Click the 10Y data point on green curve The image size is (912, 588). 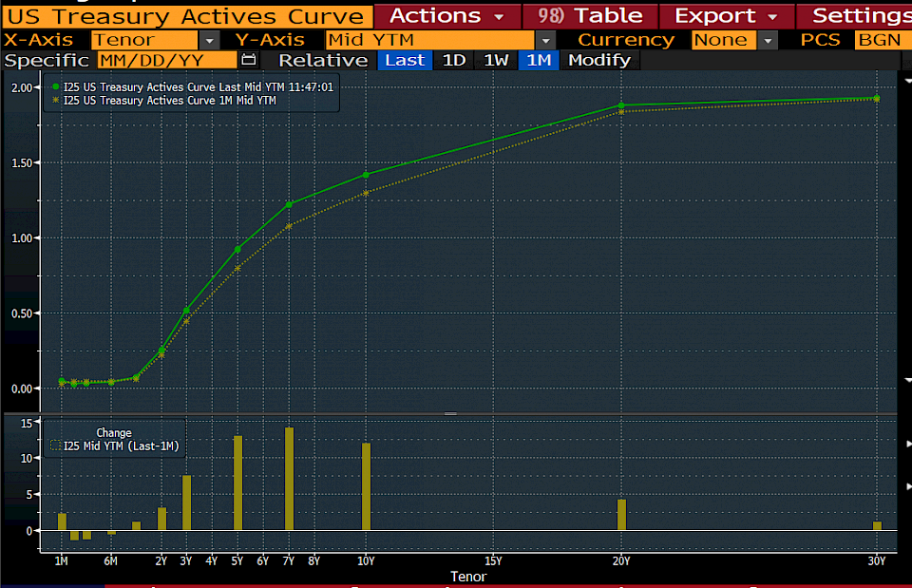click(x=366, y=174)
